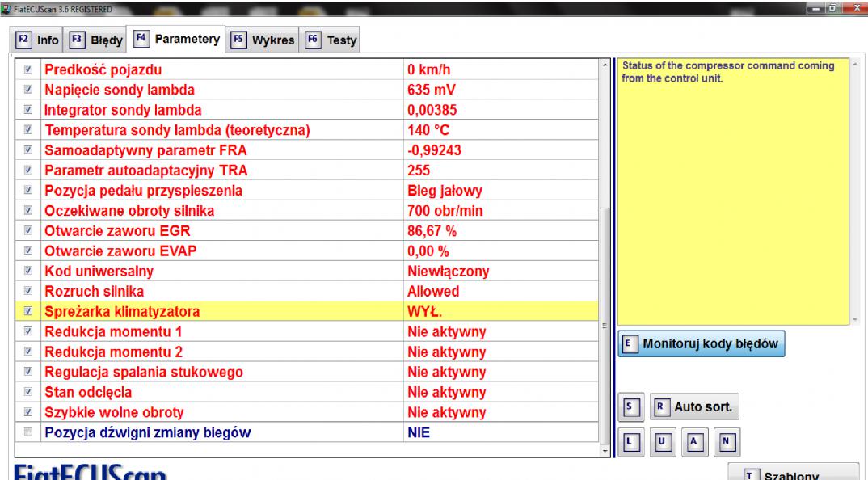Click Monitoruj kody błędów button
868x480 pixels.
pyautogui.click(x=702, y=343)
